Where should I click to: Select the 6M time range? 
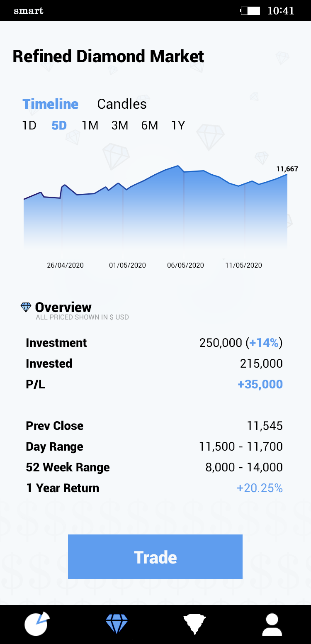pos(150,125)
